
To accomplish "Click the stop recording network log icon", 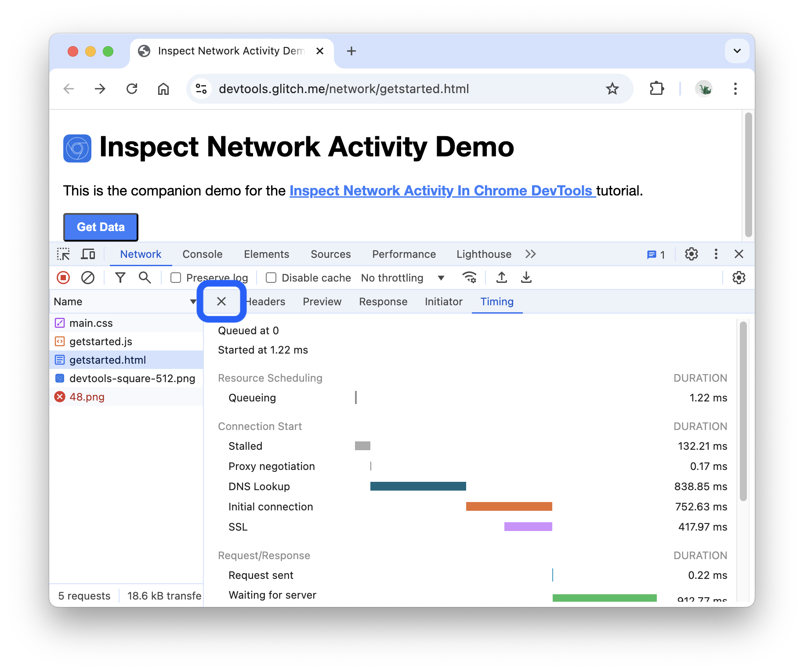I will click(x=63, y=278).
